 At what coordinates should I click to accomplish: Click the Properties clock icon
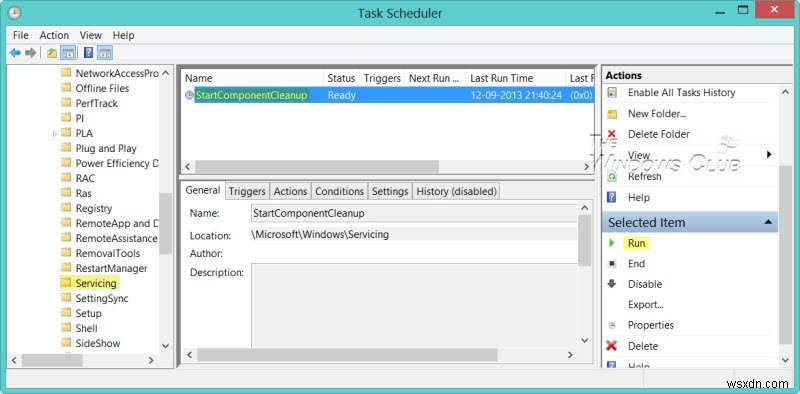(612, 325)
